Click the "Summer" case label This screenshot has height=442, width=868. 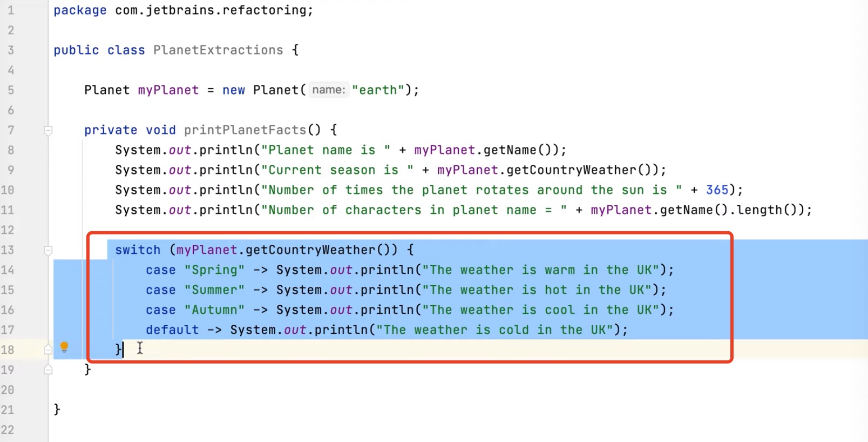(214, 290)
